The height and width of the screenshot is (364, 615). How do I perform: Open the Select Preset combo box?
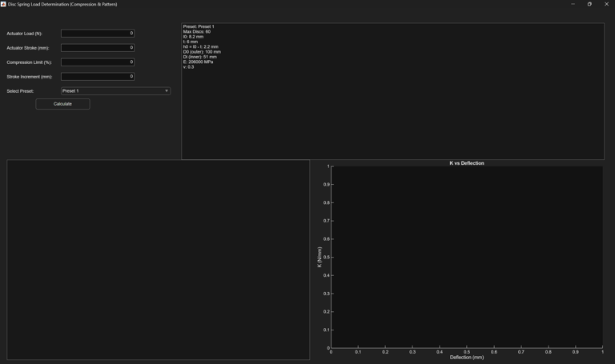click(x=115, y=91)
